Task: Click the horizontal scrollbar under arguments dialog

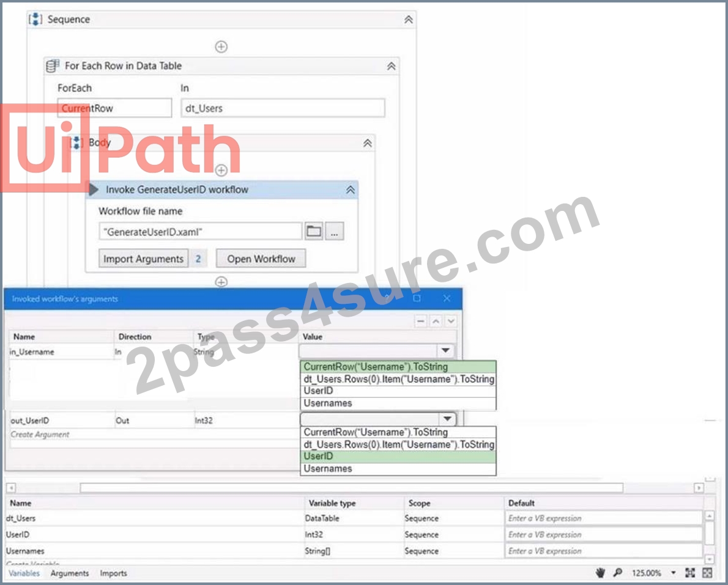Action: click(352, 488)
